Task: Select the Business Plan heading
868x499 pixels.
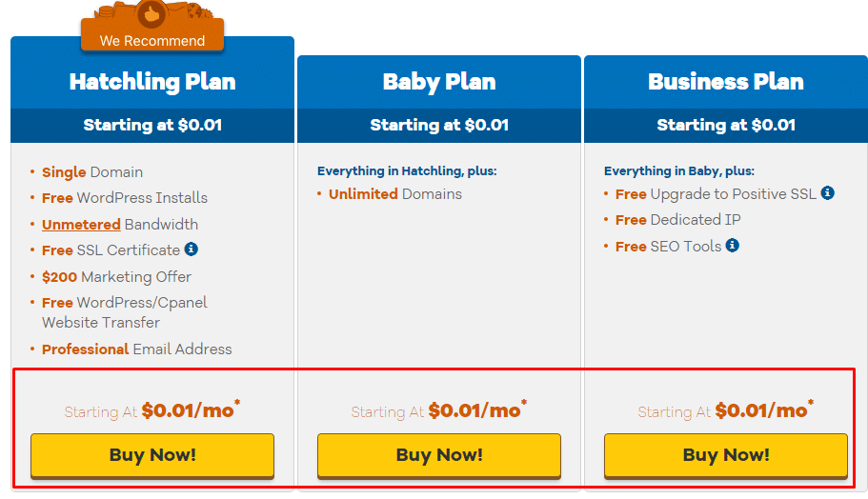Action: tap(726, 82)
